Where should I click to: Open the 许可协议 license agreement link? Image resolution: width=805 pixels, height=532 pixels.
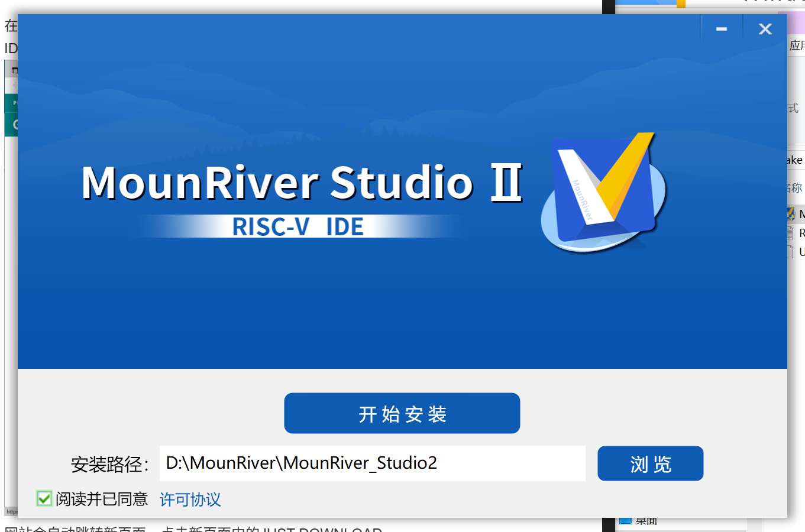pos(190,500)
